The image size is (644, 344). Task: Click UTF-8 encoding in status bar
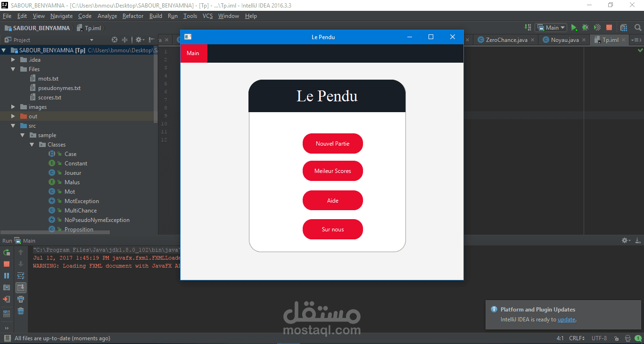click(x=599, y=338)
